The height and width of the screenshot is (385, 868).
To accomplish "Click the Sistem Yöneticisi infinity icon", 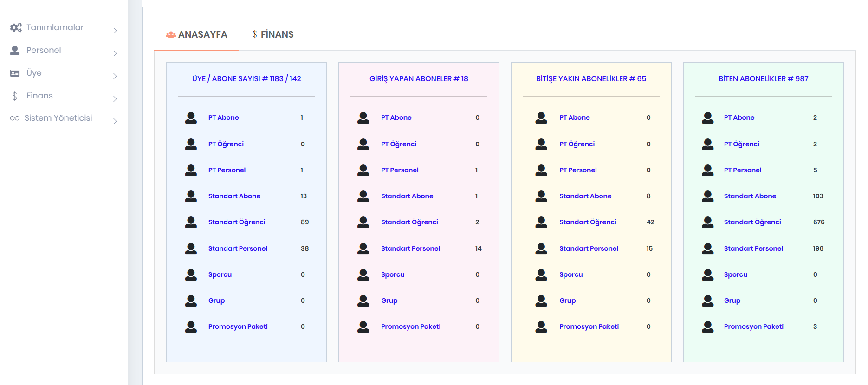I will point(15,118).
